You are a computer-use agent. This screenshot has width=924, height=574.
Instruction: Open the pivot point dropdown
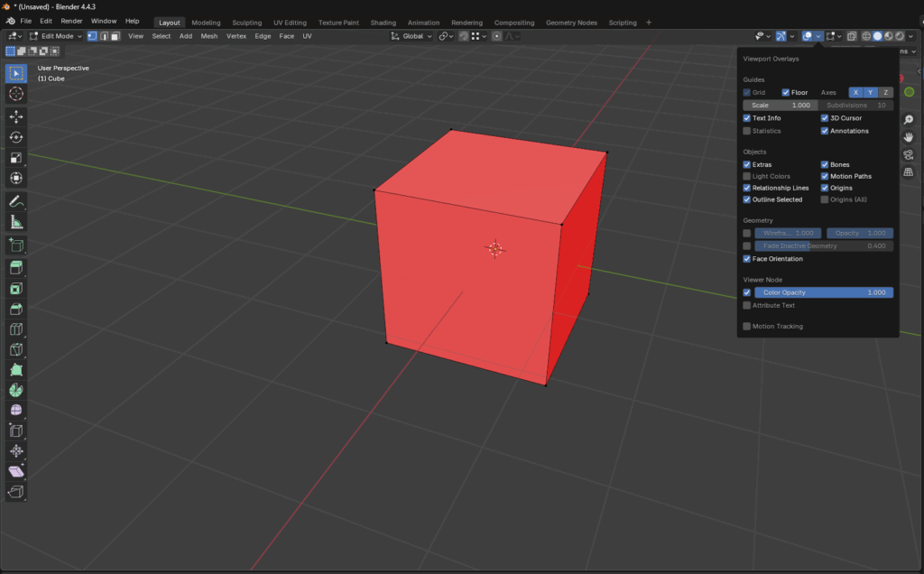coord(446,36)
